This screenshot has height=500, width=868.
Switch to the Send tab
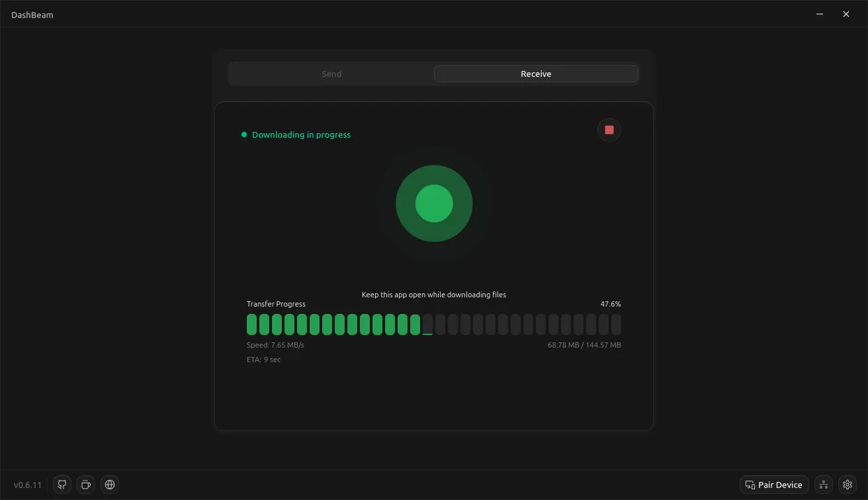click(332, 74)
